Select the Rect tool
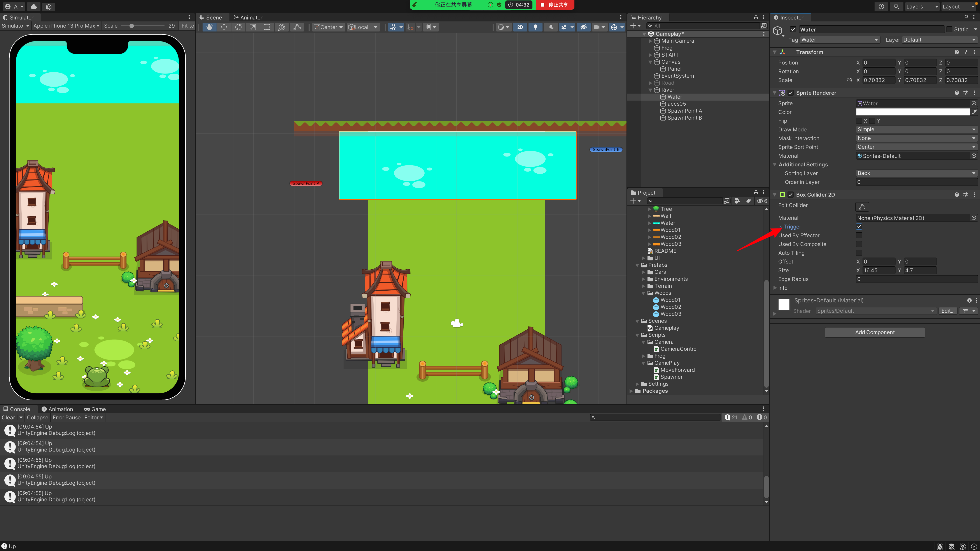Image resolution: width=980 pixels, height=551 pixels. coord(267,27)
